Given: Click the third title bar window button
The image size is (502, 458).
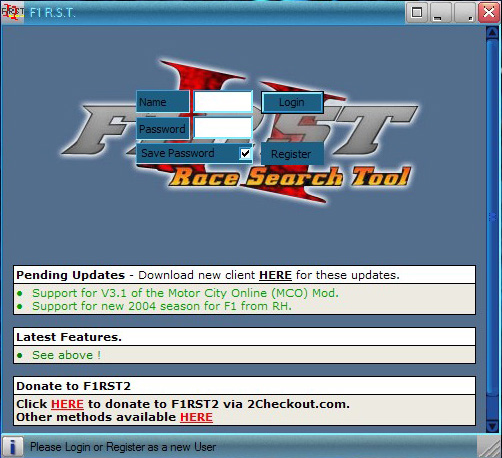Looking at the screenshot, I should (464, 13).
